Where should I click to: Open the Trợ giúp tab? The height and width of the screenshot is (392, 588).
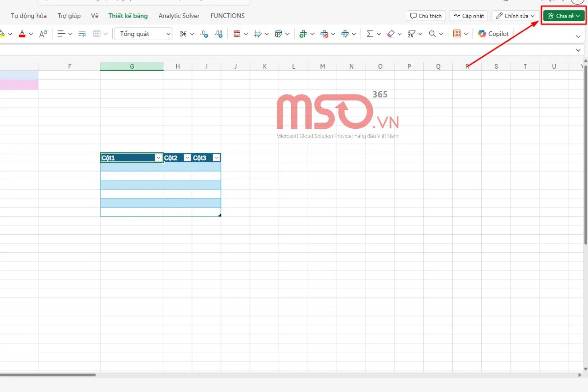(x=69, y=16)
